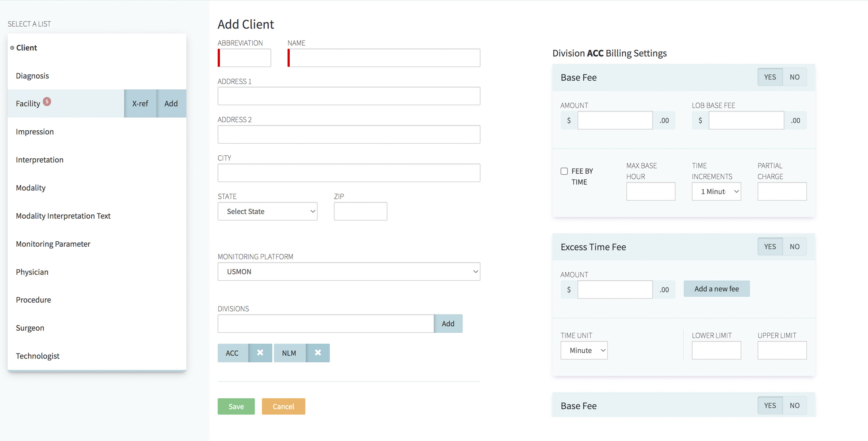Image resolution: width=868 pixels, height=441 pixels.
Task: Open the Select State dropdown
Action: 267,211
